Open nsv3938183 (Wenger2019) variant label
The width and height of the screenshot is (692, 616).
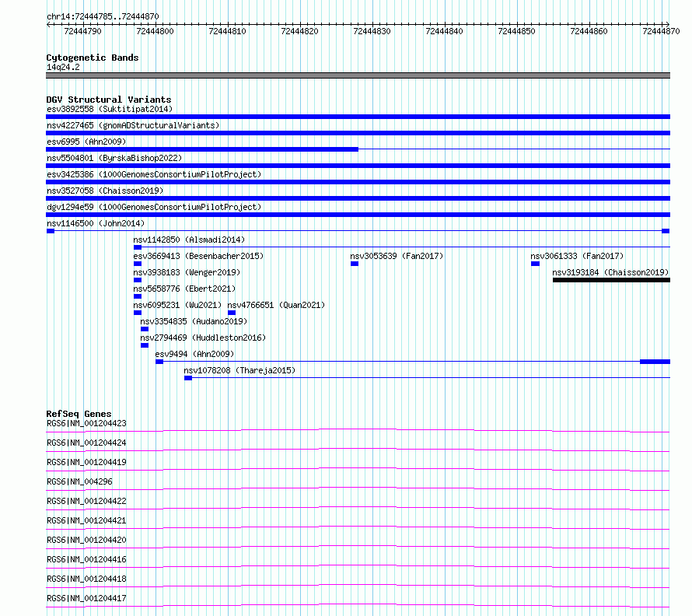point(187,272)
